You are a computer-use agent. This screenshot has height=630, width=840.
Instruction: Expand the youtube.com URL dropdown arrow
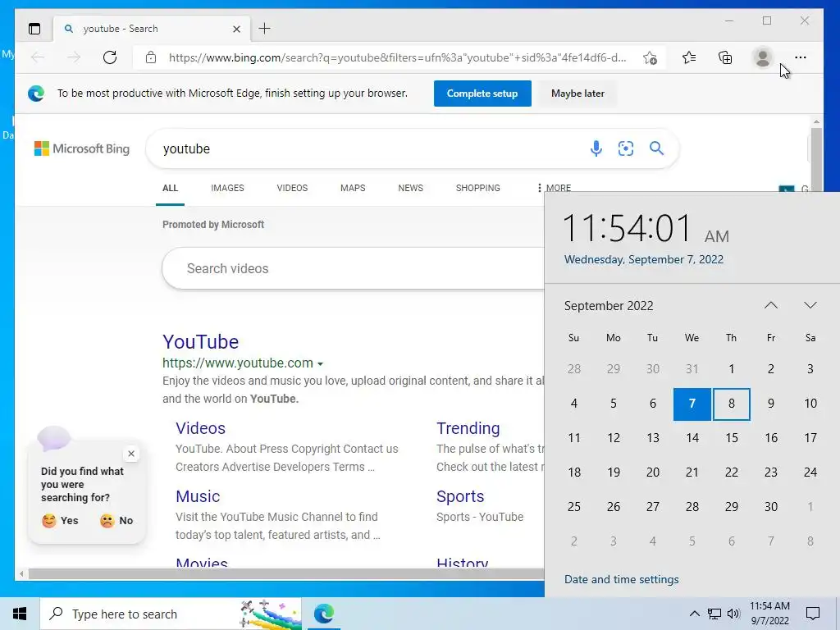tap(321, 363)
